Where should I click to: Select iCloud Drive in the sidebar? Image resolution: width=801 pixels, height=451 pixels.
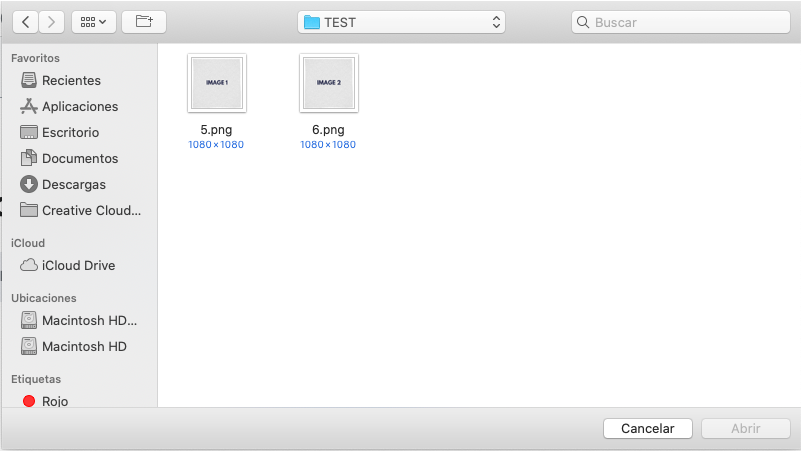[78, 265]
